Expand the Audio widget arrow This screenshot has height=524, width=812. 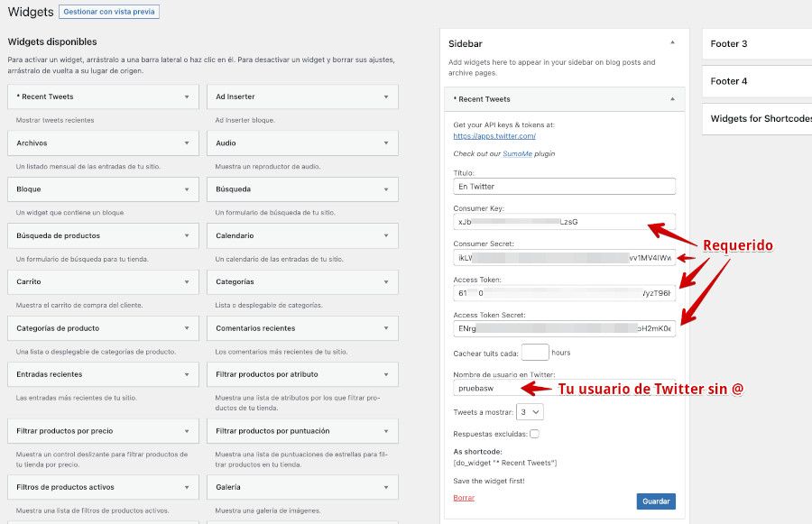pos(386,142)
